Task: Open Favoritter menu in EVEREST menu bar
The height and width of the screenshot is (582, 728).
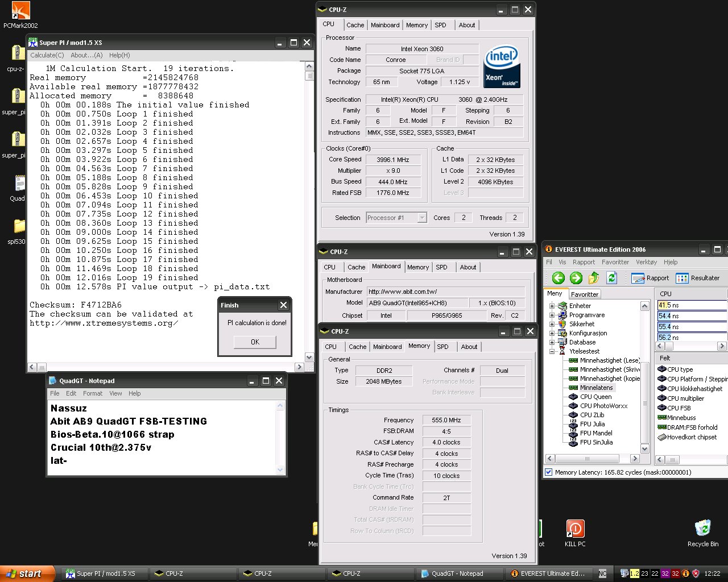Action: (x=615, y=262)
